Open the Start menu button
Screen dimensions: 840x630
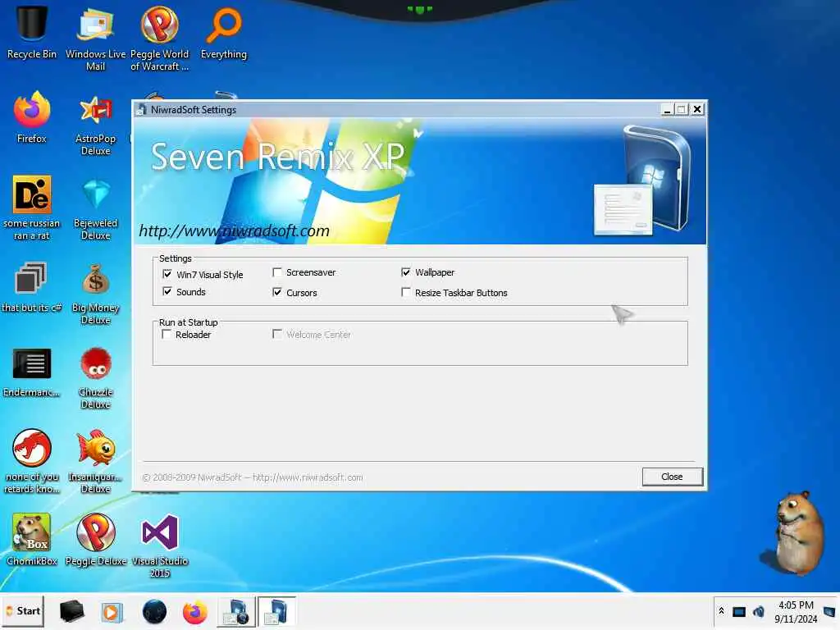point(23,611)
